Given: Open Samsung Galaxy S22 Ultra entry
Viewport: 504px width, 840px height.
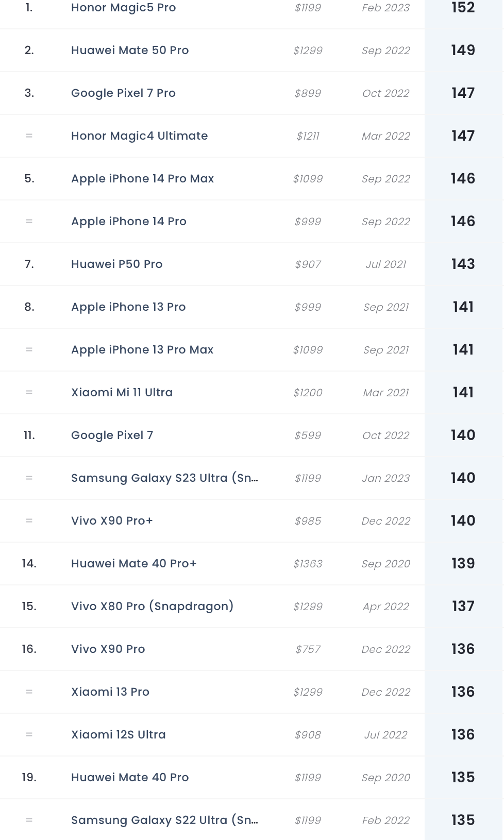Looking at the screenshot, I should [x=165, y=820].
